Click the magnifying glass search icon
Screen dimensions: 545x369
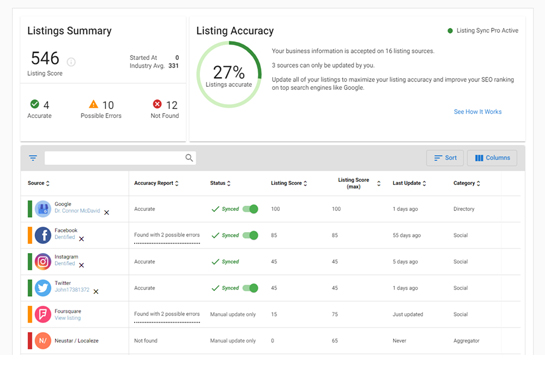189,158
